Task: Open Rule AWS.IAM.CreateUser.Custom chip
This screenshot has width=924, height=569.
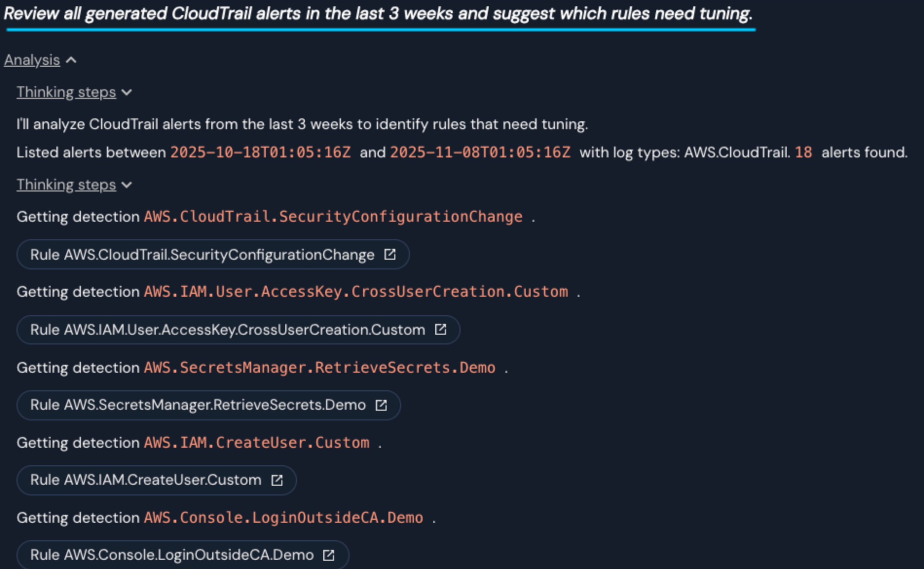Action: (146, 480)
